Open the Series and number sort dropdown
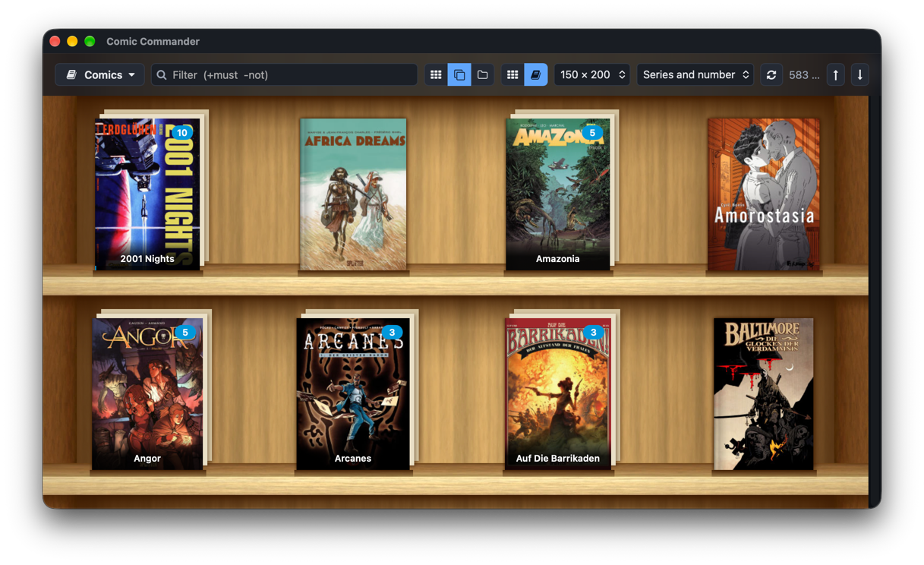The width and height of the screenshot is (924, 565). coord(695,74)
